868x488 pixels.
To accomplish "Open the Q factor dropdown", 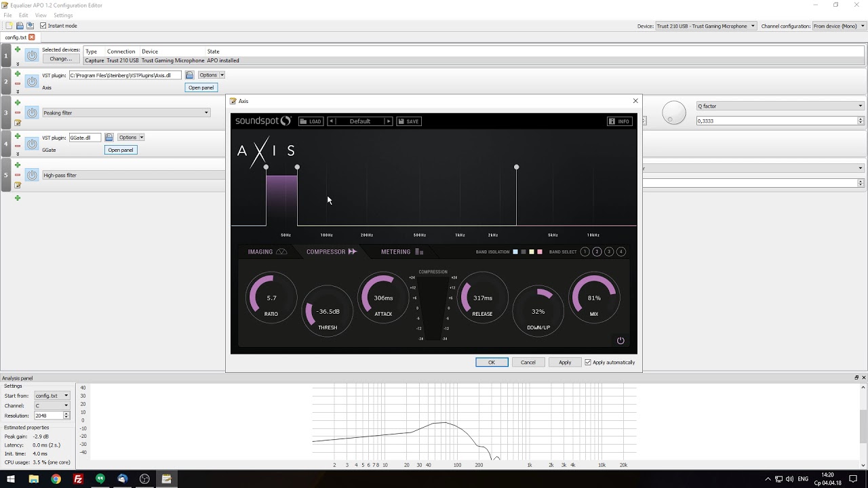I will point(780,106).
